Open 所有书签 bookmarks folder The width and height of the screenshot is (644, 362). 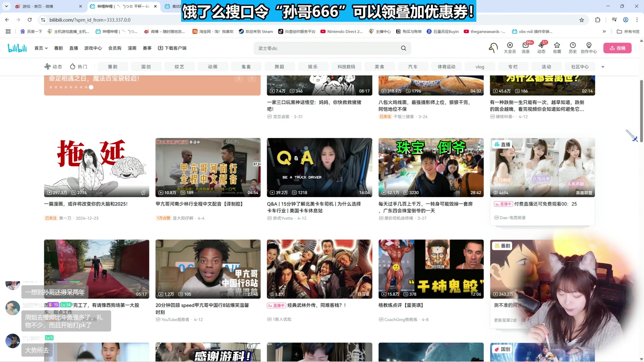[628, 32]
